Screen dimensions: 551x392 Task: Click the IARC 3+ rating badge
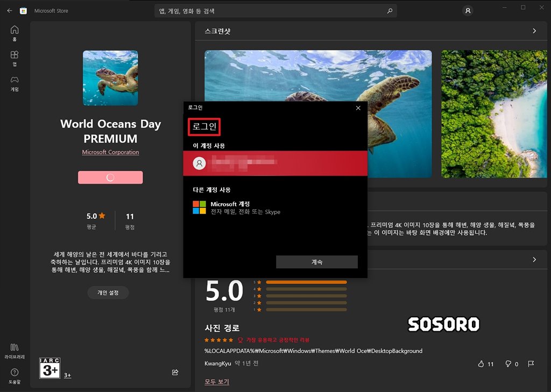tap(50, 368)
